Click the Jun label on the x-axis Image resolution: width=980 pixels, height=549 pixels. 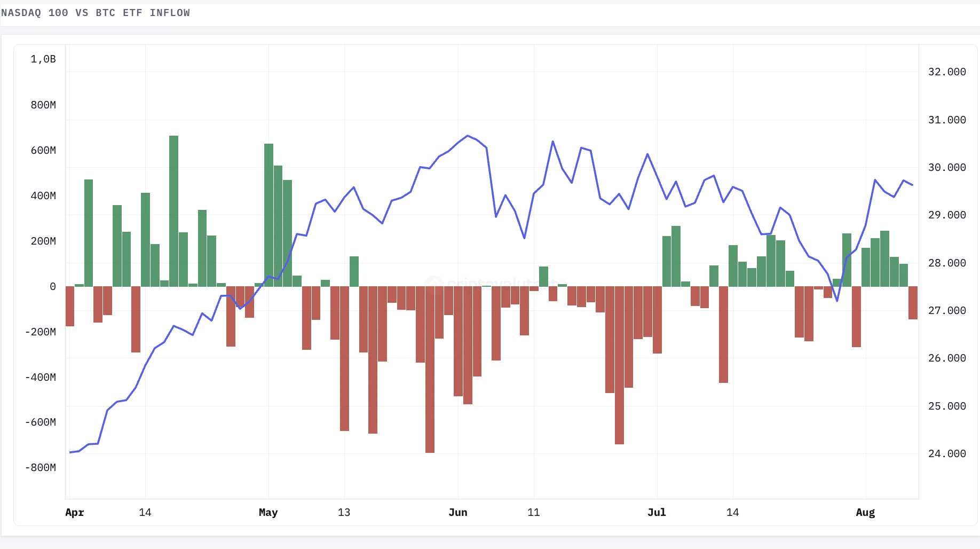[458, 512]
